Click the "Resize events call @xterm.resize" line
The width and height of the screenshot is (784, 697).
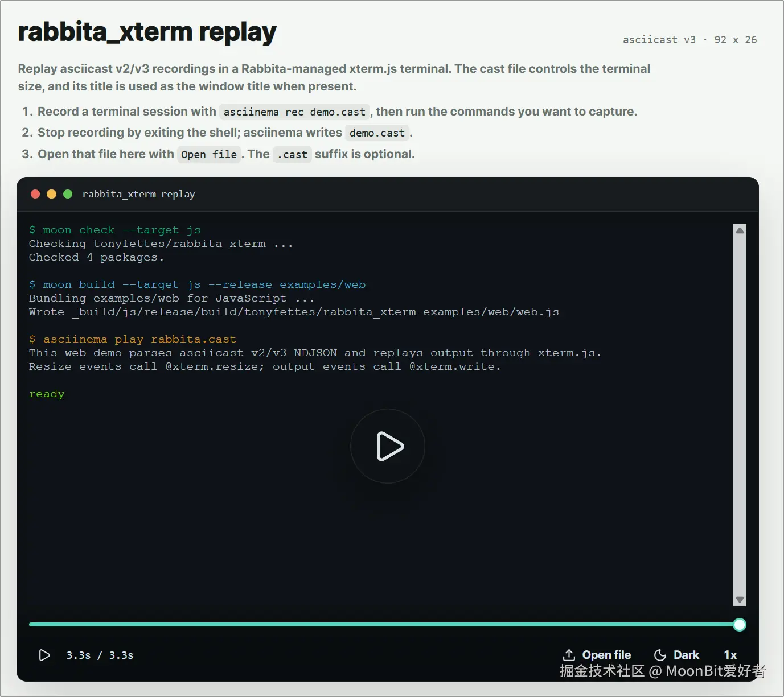coord(265,366)
